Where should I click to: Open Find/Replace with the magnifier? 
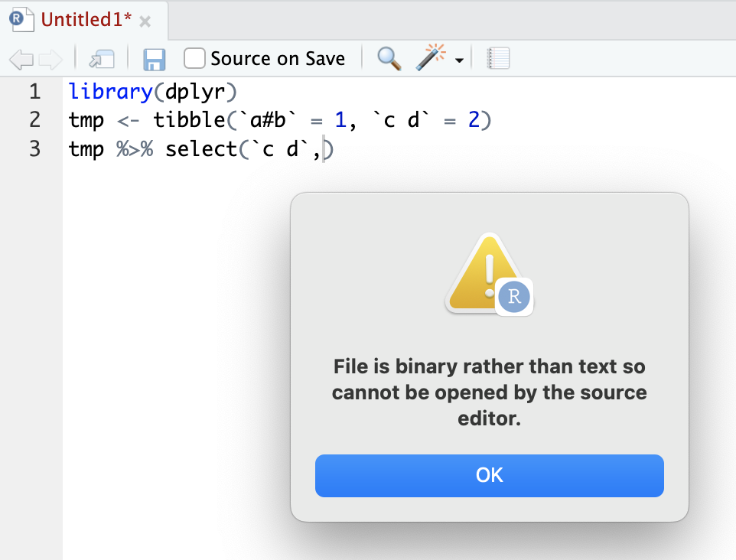(389, 58)
